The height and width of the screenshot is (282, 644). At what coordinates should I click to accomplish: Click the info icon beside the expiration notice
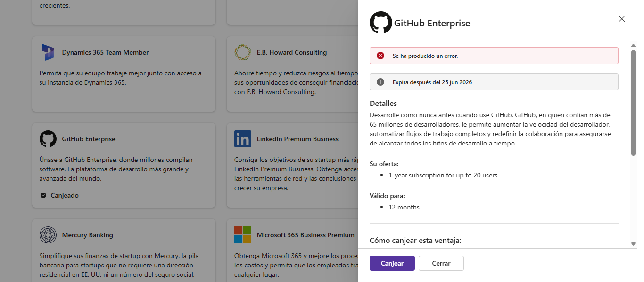(x=380, y=82)
